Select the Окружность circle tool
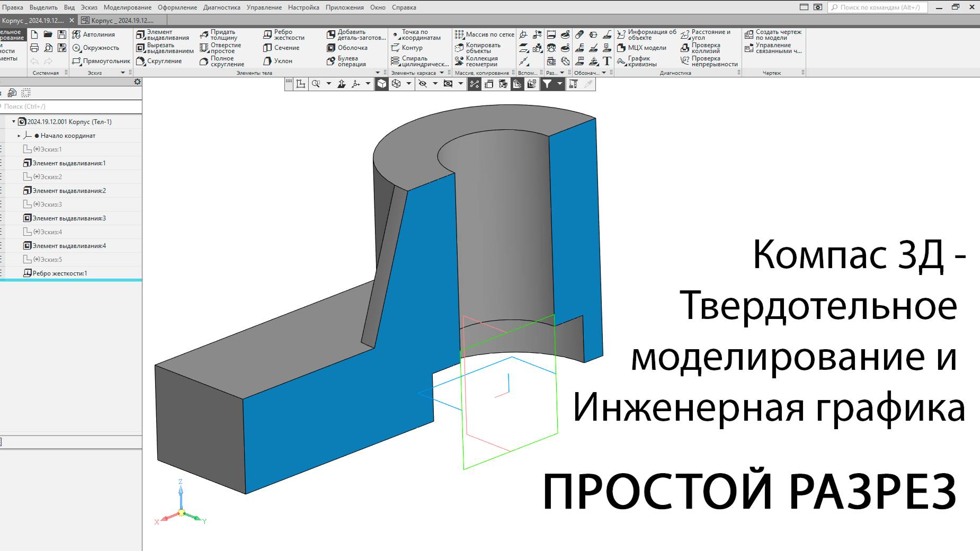The image size is (980, 551). coord(96,48)
